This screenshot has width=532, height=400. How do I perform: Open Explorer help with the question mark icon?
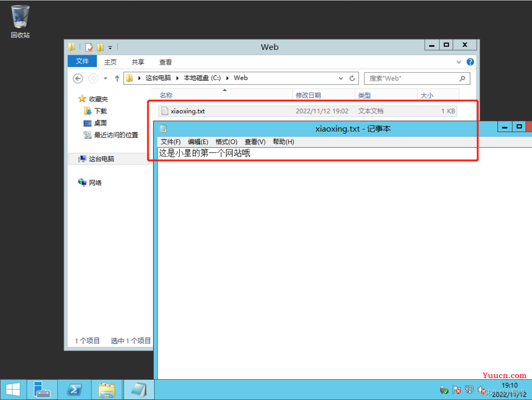click(x=470, y=62)
